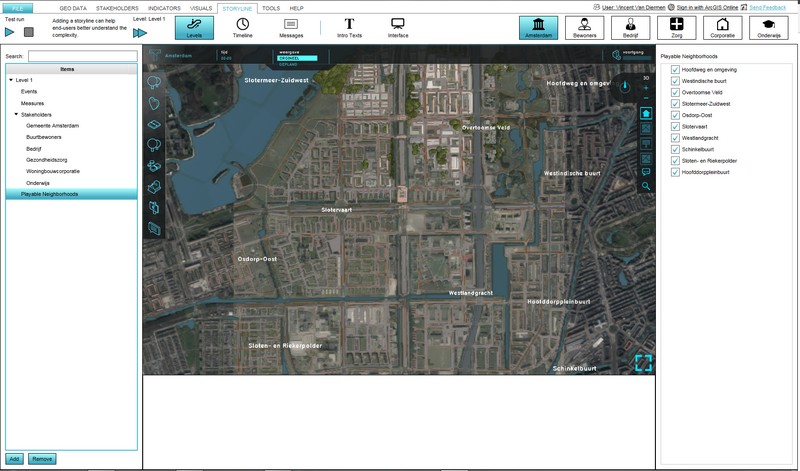Click the magnifier search icon on map

[646, 186]
